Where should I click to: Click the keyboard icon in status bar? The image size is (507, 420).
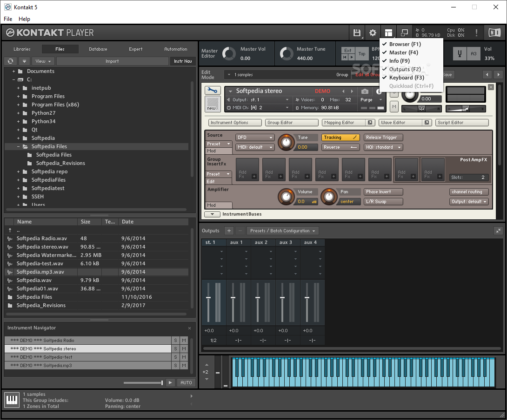click(12, 400)
